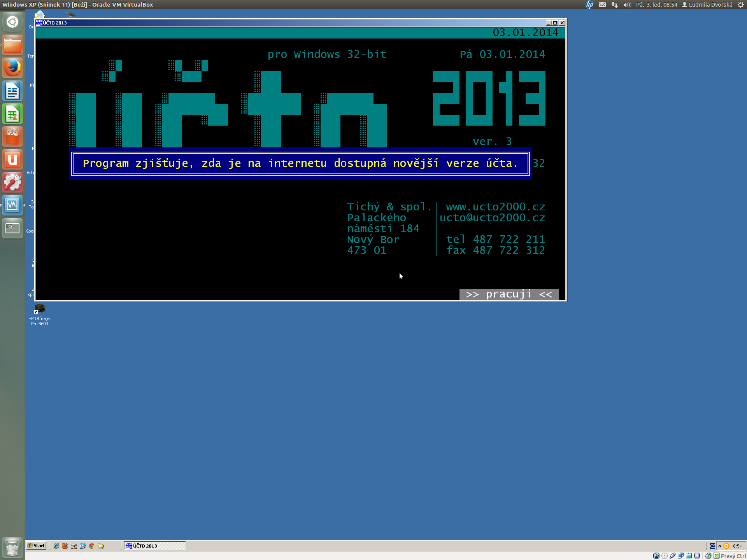Launch Internet Explorer from quick launch
The height and width of the screenshot is (560, 747).
tap(56, 546)
